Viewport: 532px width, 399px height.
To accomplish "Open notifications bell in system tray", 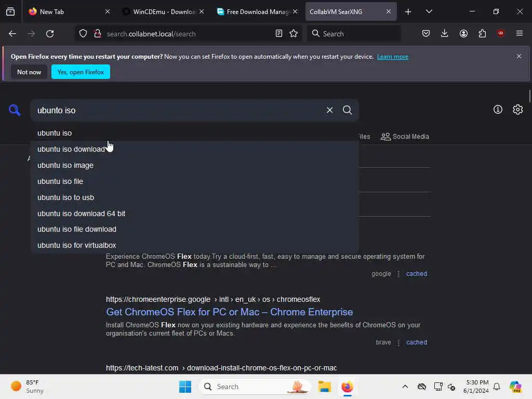I will click(x=497, y=387).
